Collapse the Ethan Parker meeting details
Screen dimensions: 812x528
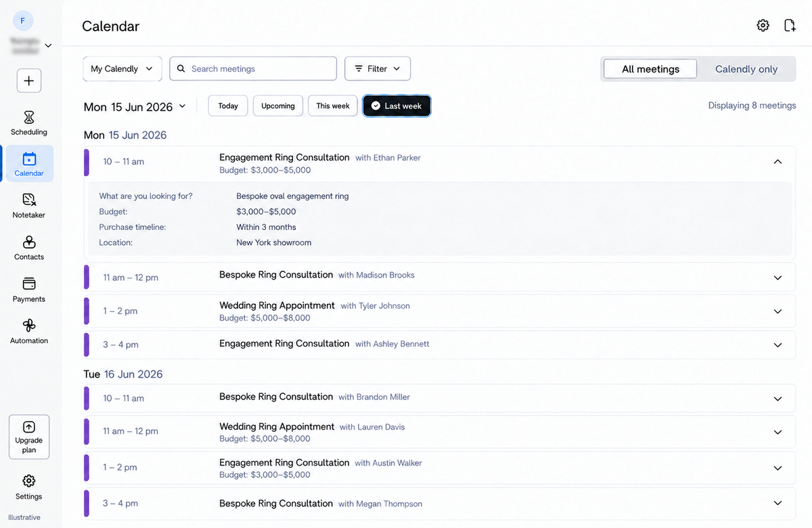click(777, 162)
